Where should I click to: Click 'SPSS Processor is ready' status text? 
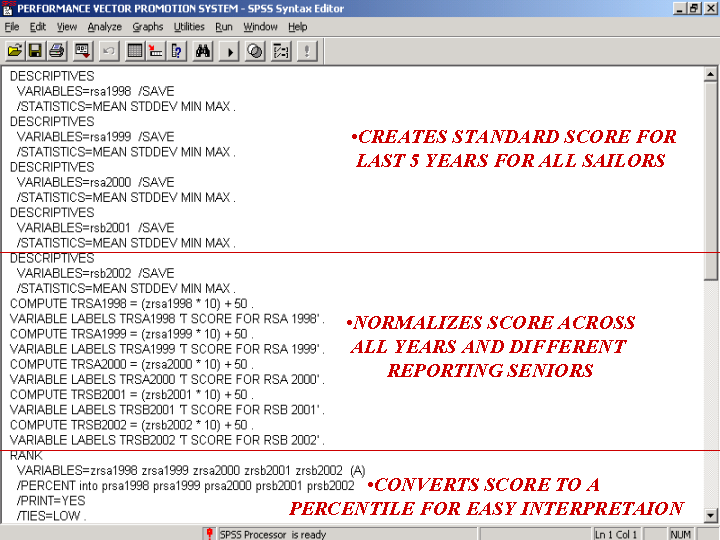(x=273, y=534)
